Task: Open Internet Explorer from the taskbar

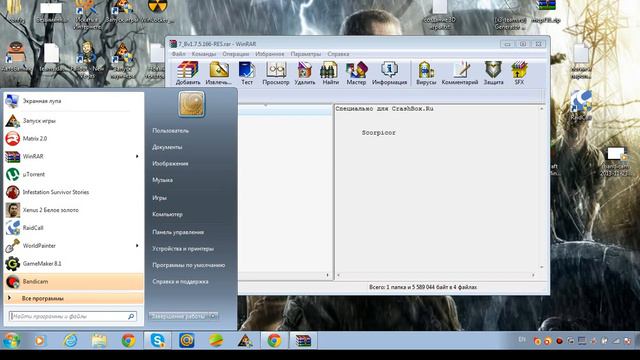Action: pyautogui.click(x=70, y=340)
